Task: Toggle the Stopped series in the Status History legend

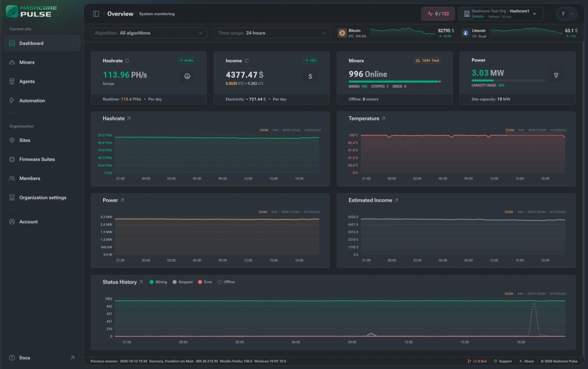Action: point(183,282)
